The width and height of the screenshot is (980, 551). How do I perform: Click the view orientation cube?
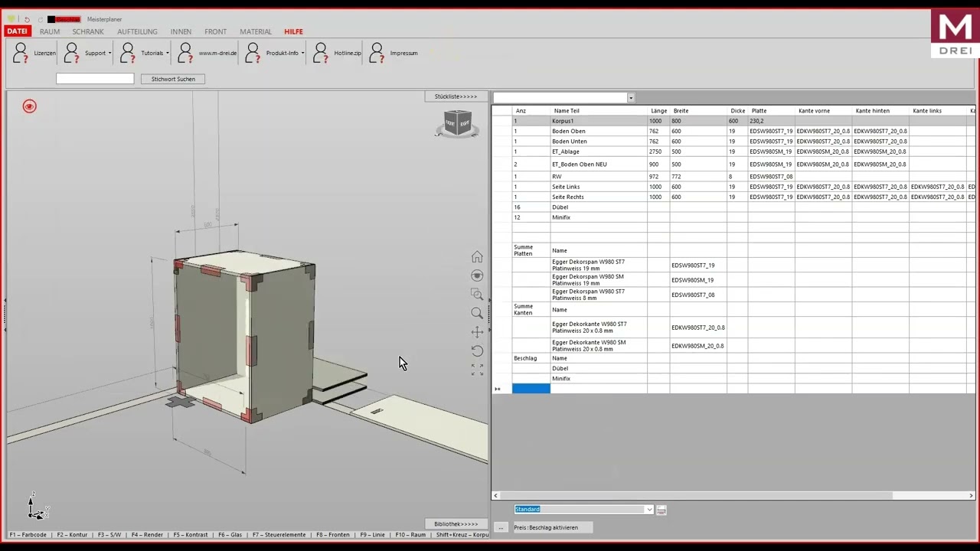457,122
